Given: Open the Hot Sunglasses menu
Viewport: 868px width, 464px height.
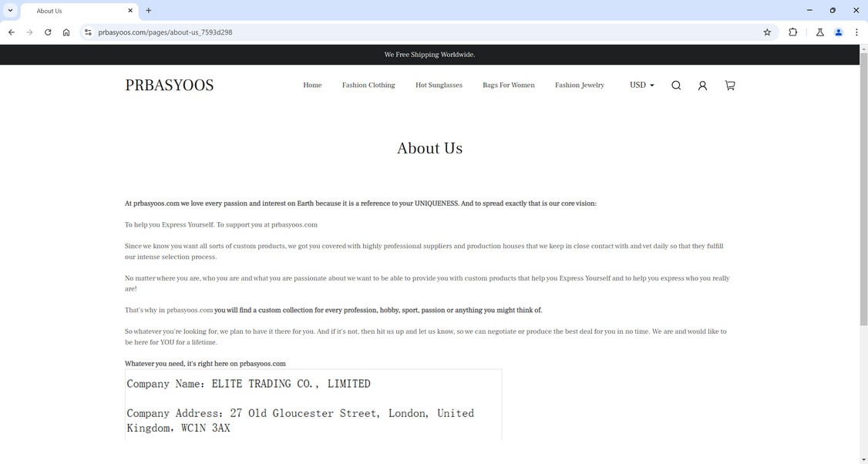Looking at the screenshot, I should pos(439,86).
